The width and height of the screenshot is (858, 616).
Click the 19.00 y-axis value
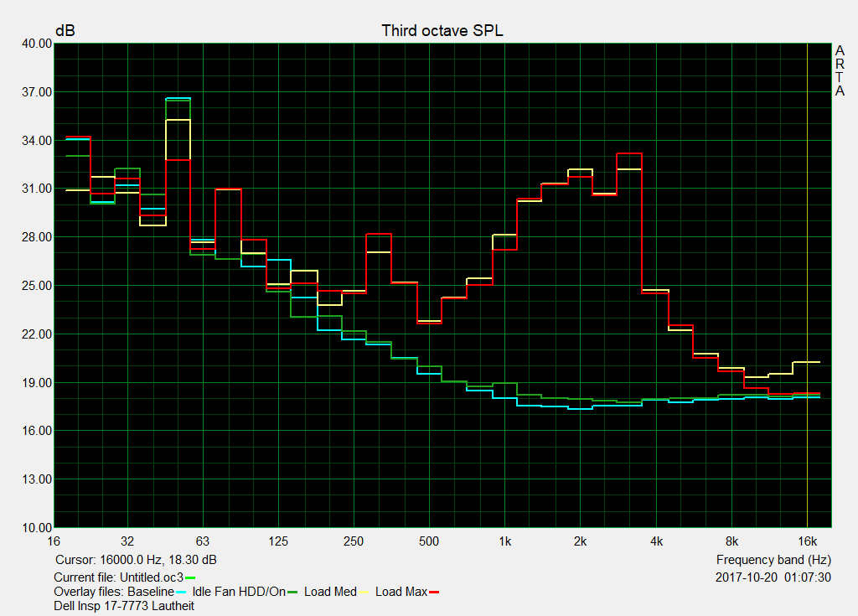point(37,383)
